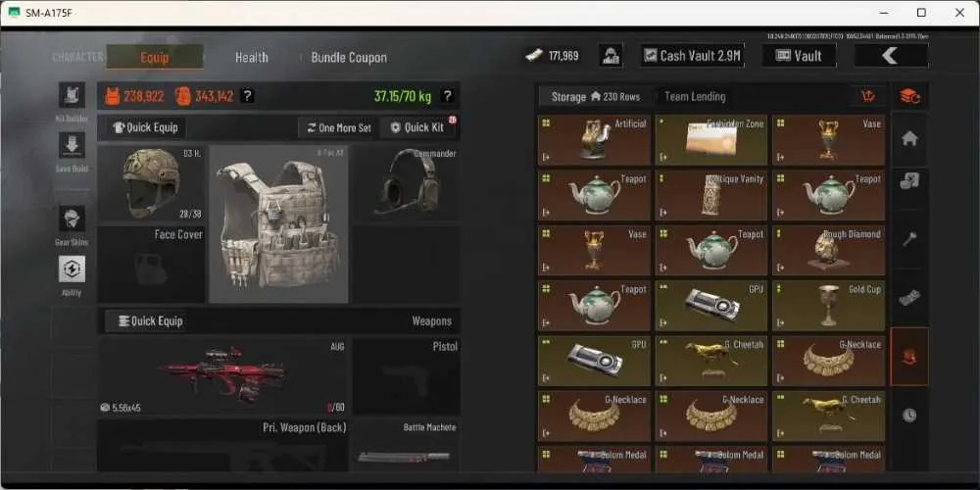Select the AUG rifle weapon slot
Image resolution: width=980 pixels, height=490 pixels.
[223, 376]
